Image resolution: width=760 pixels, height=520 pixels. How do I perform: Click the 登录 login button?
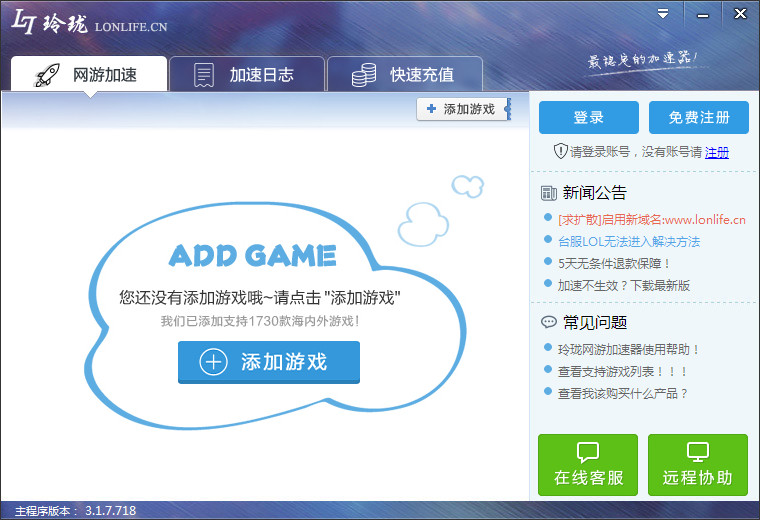[588, 117]
